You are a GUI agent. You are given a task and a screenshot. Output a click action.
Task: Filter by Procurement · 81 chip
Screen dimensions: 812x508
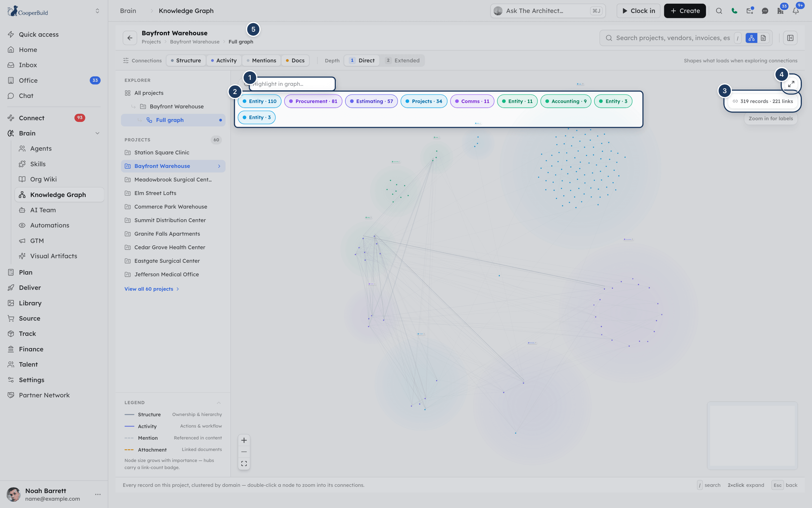(x=313, y=101)
